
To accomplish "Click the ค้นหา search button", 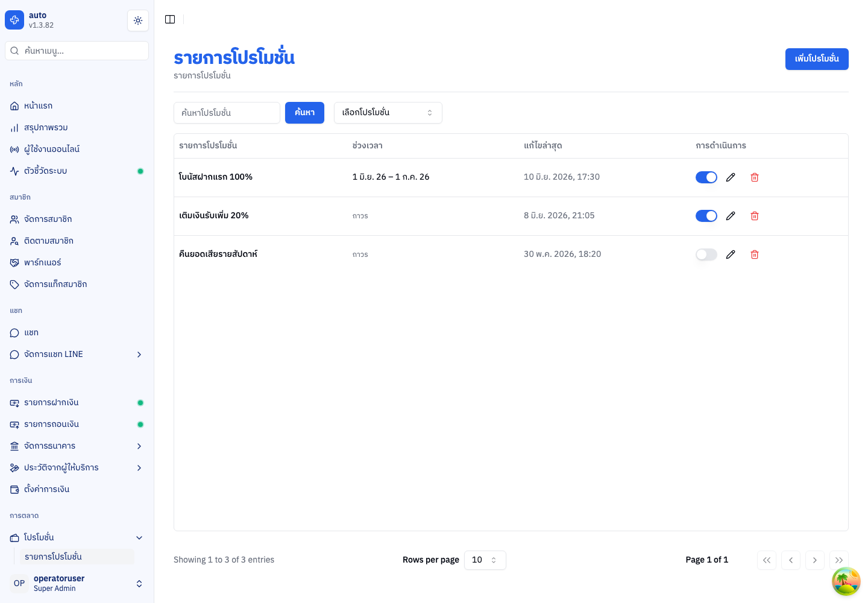I will (304, 113).
